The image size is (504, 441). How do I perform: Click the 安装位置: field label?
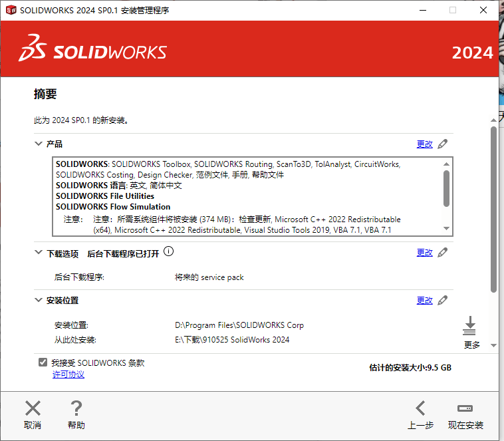click(71, 325)
